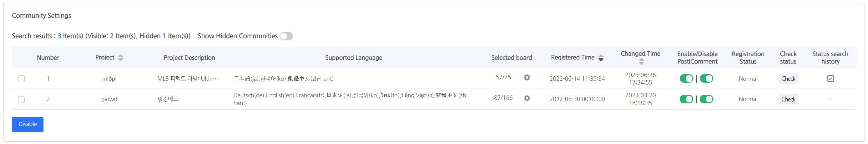This screenshot has height=144, width=868.
Task: Click the 57/75 selected board count
Action: pos(503,77)
